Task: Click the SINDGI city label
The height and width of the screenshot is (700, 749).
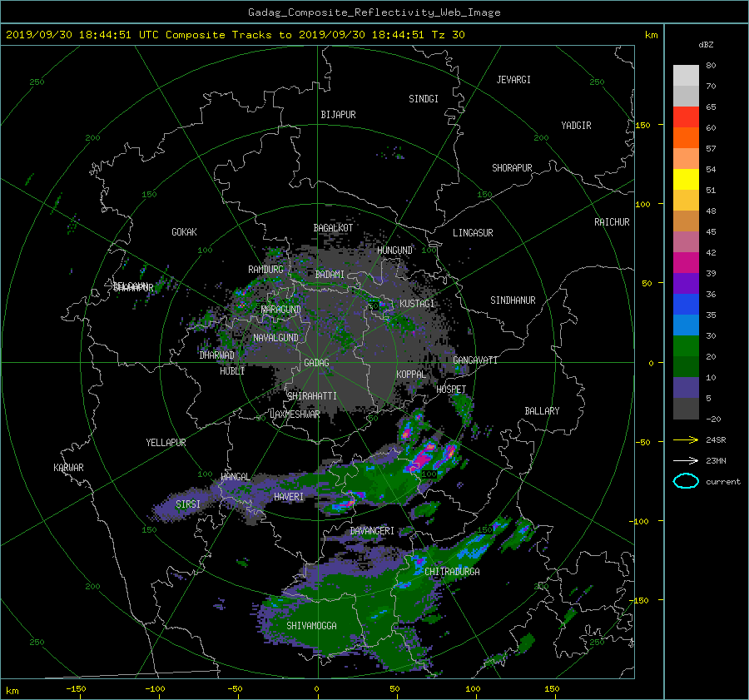Action: click(424, 99)
